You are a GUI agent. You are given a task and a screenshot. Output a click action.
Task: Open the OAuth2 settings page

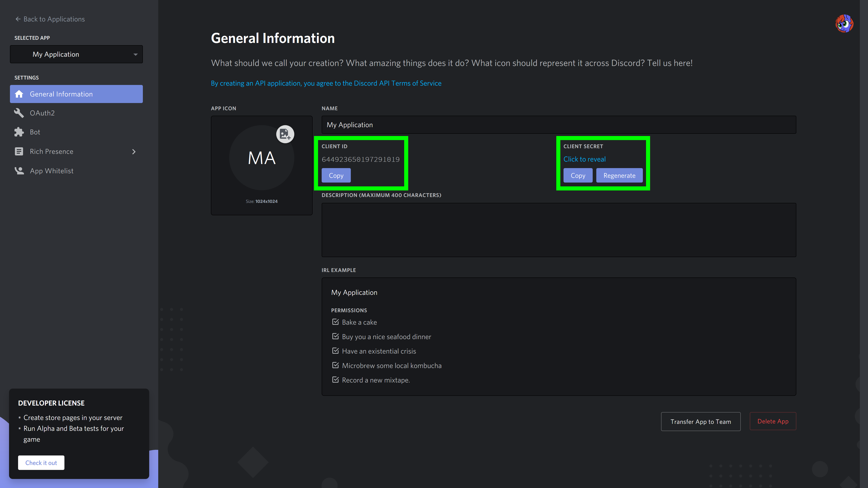tap(42, 113)
